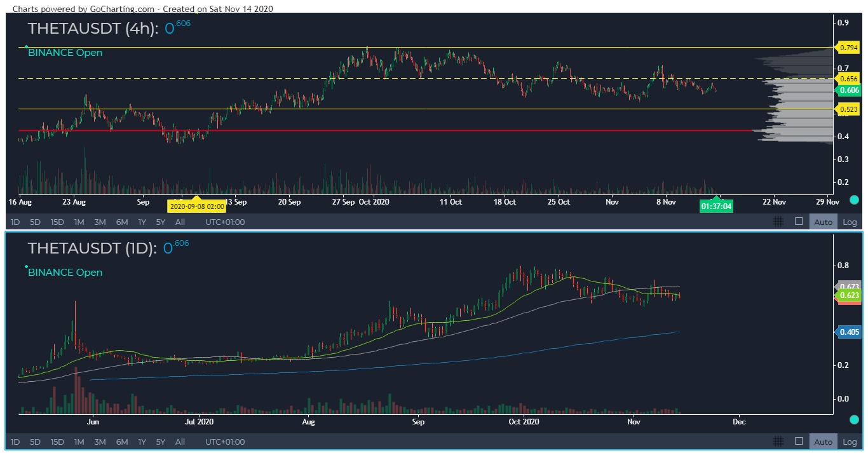Toggle grid lines icon in 1D chart
The height and width of the screenshot is (453, 868).
pos(778,442)
